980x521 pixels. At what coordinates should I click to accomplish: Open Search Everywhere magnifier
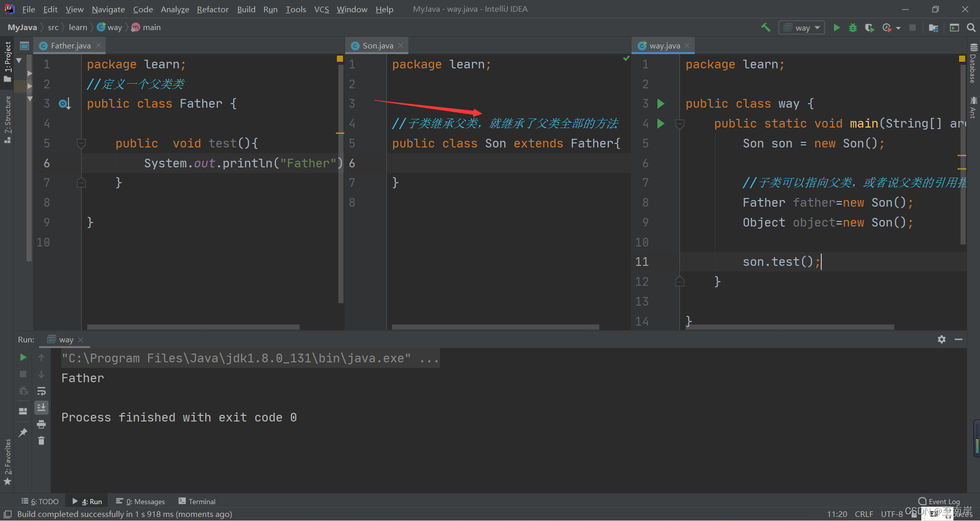point(971,28)
